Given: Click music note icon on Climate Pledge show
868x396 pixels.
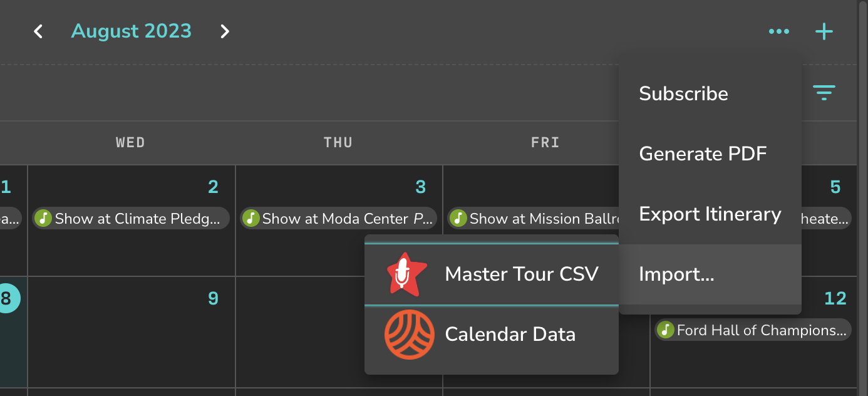Looking at the screenshot, I should tap(43, 218).
